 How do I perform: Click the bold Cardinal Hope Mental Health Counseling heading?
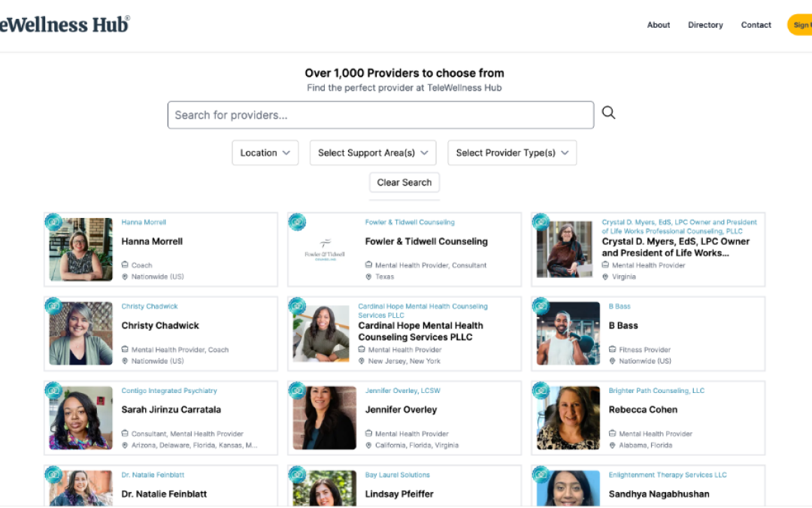point(420,331)
